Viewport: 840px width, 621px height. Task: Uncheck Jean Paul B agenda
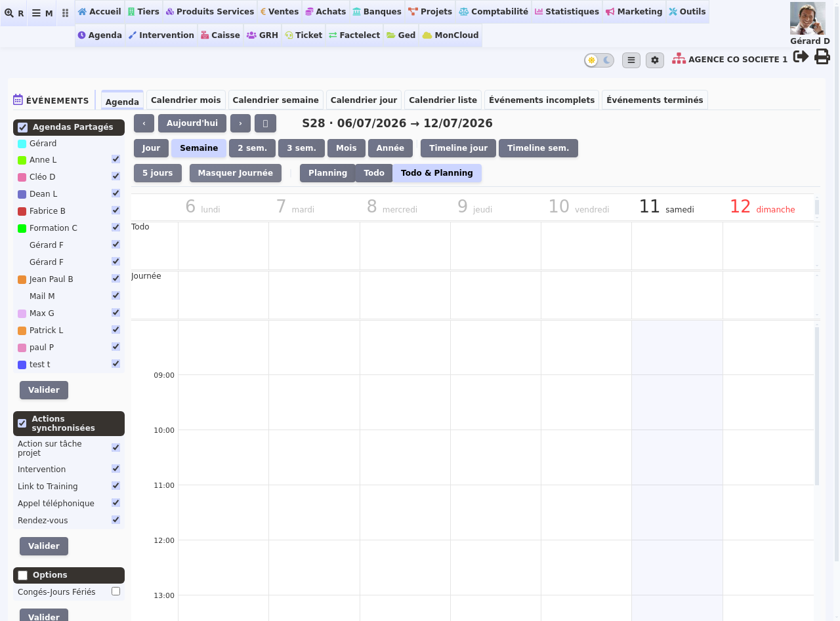click(x=115, y=279)
